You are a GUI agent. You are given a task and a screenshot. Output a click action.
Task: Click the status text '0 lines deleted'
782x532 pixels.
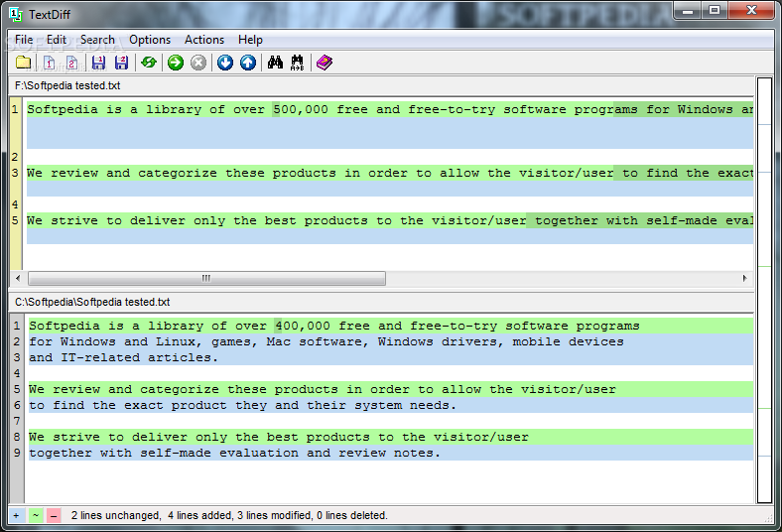point(351,515)
